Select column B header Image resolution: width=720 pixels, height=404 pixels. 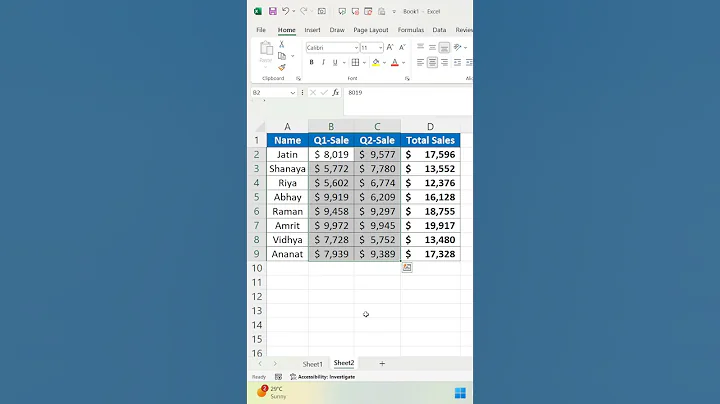(331, 126)
